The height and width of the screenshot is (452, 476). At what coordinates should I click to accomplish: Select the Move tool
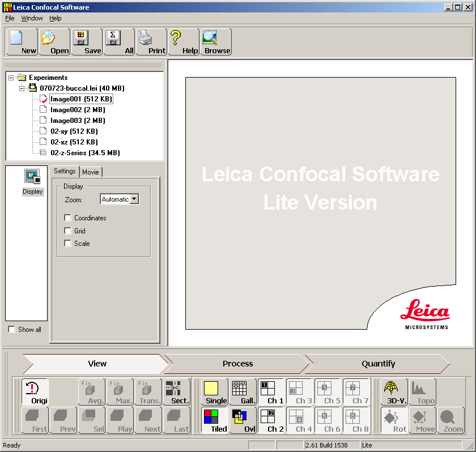tap(423, 420)
